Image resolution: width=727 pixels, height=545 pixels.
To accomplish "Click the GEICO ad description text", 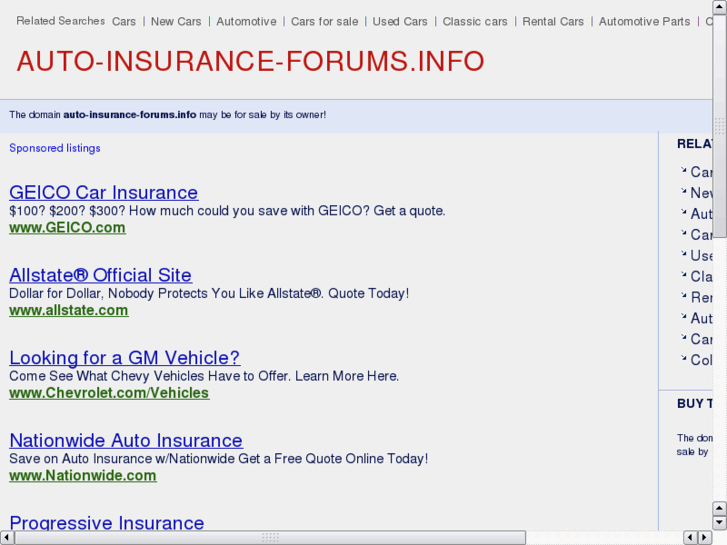I will pos(227,211).
